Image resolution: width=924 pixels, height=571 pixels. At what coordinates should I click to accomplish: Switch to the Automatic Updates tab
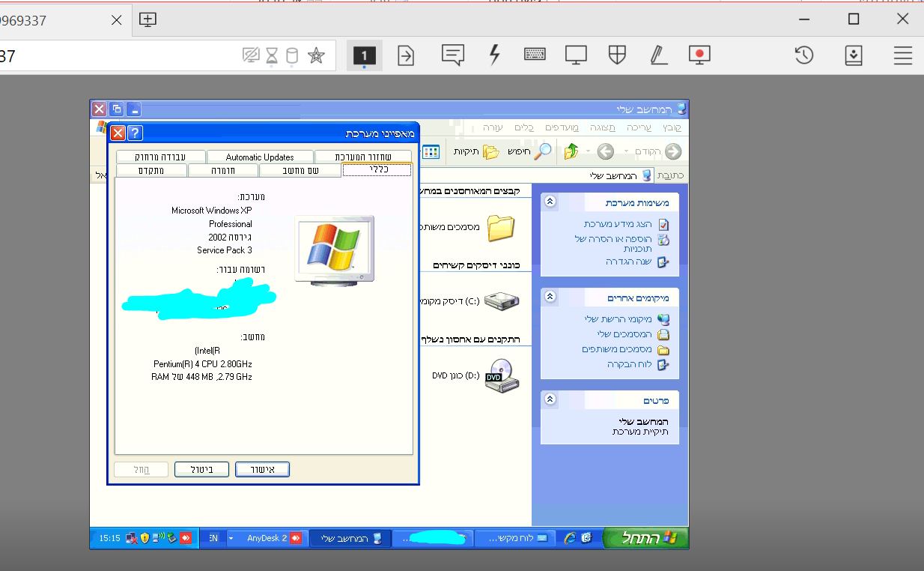258,157
